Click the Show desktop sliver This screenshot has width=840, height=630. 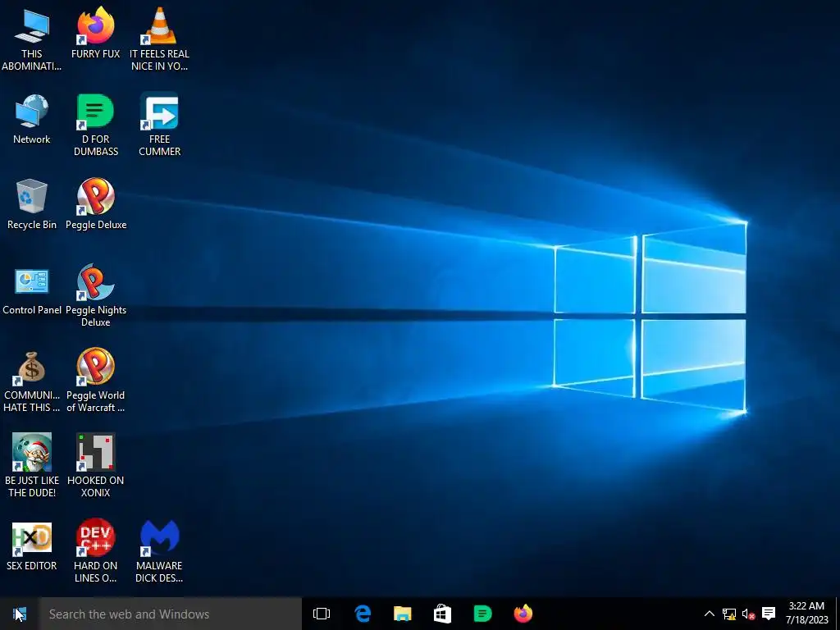click(838, 614)
